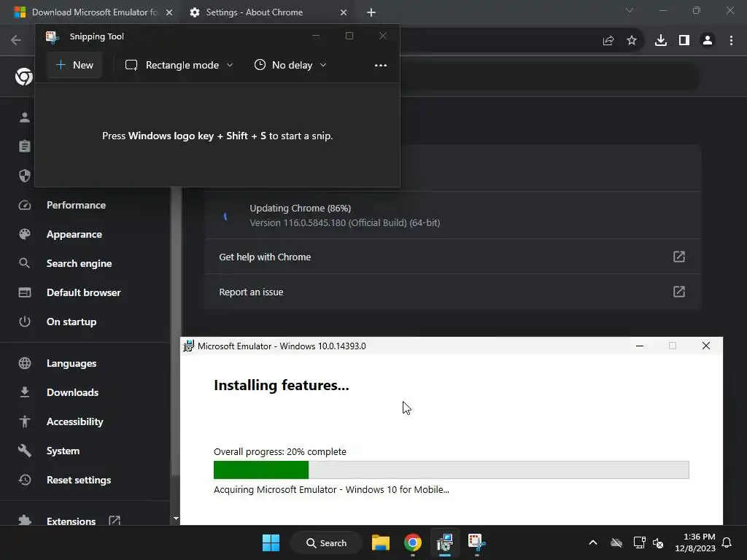Open Get help with Chrome
Screen dimensions: 747x560
(x=452, y=257)
